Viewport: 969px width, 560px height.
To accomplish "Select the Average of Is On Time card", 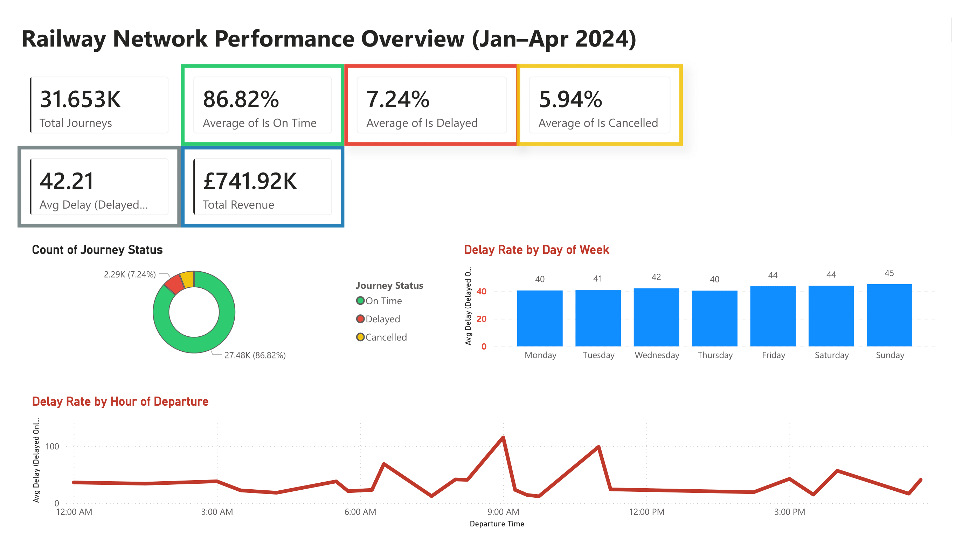I will click(x=262, y=105).
